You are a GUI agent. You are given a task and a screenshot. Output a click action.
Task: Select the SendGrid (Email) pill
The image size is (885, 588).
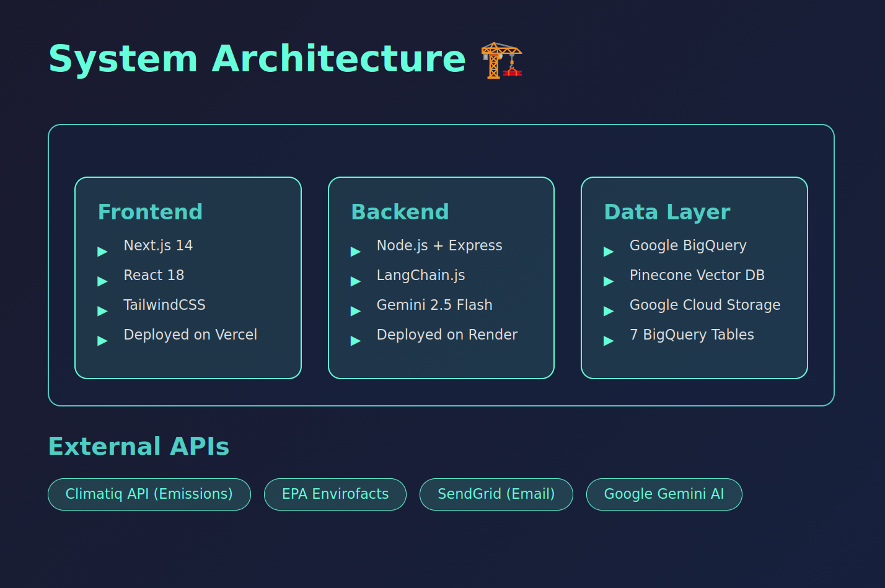(496, 494)
